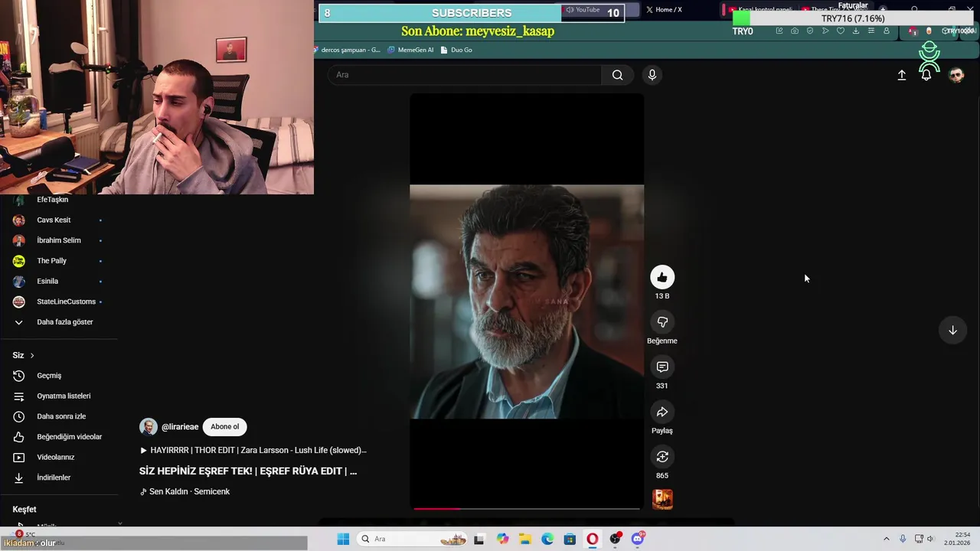Click the short's title SİZ HEPİNİZ EŞREF TEK
The image size is (980, 551).
pos(248,471)
